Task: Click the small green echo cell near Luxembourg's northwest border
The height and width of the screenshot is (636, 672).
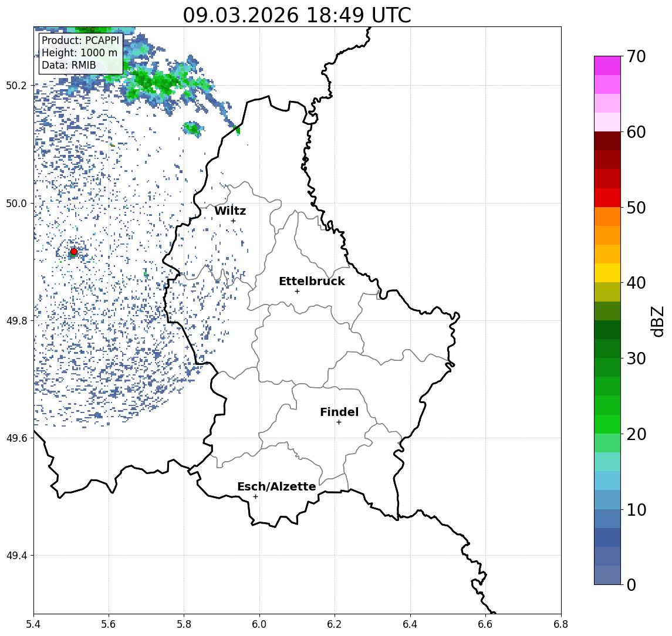Action: click(x=192, y=128)
